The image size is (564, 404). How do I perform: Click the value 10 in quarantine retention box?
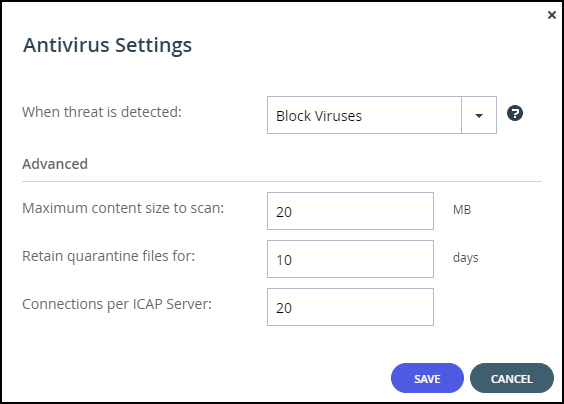pyautogui.click(x=284, y=260)
